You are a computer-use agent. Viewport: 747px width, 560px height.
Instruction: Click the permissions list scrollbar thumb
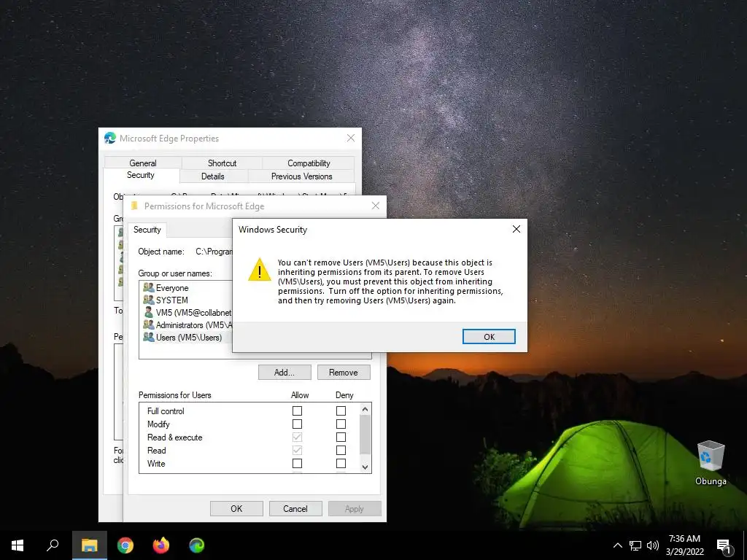(x=365, y=435)
